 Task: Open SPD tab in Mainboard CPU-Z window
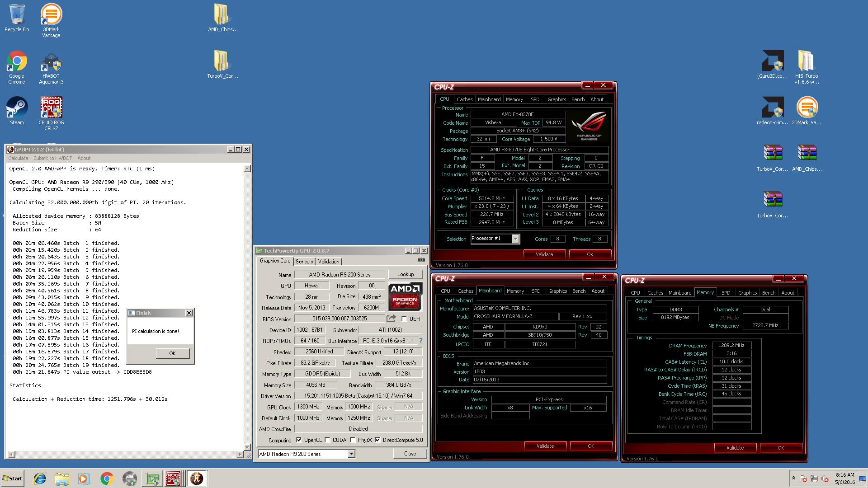click(536, 291)
